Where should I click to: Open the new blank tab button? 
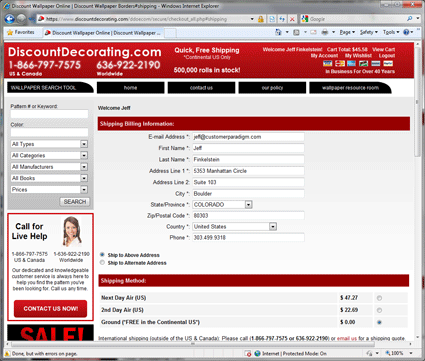tap(170, 33)
